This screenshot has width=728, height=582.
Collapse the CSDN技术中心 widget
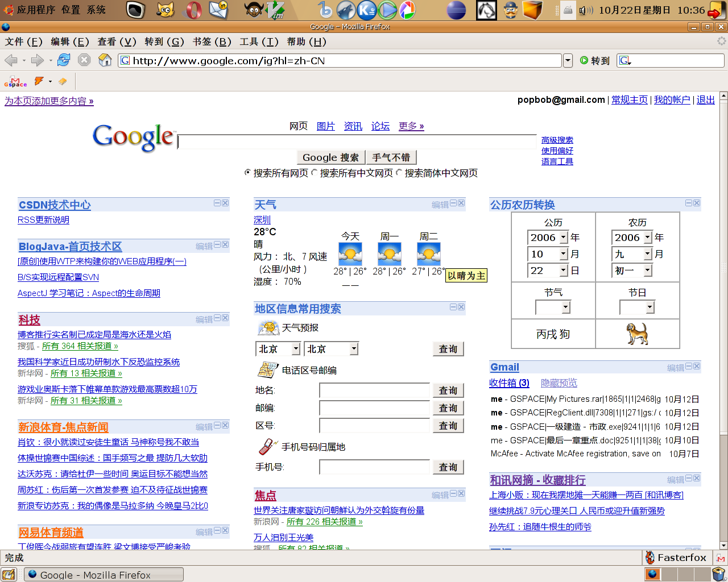[217, 203]
